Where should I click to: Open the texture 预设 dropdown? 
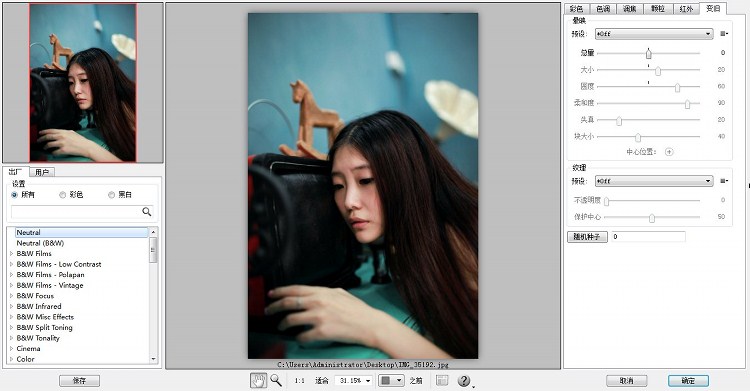[654, 181]
